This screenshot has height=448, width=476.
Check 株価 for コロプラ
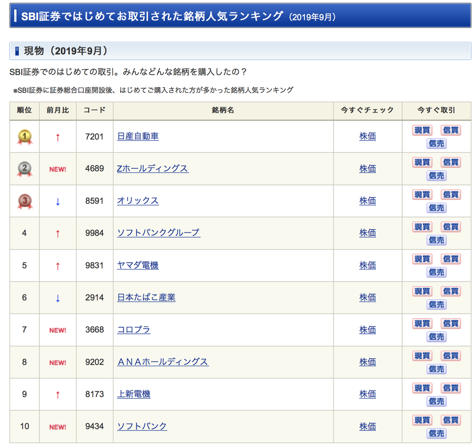point(368,330)
